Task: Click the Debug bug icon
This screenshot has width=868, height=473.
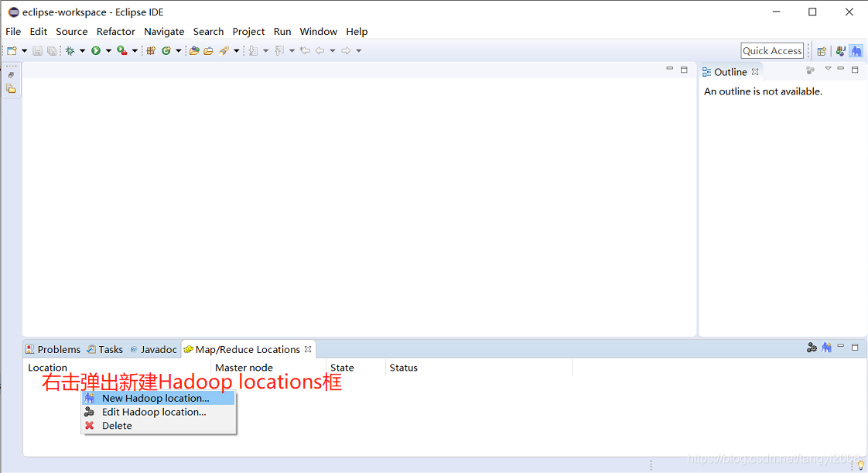Action: [70, 51]
